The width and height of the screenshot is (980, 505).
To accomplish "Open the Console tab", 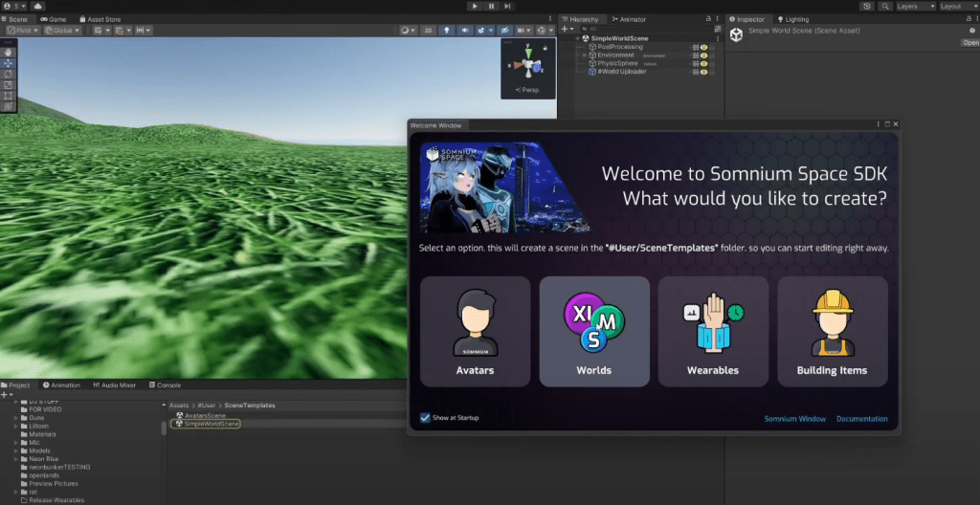I will click(x=163, y=385).
